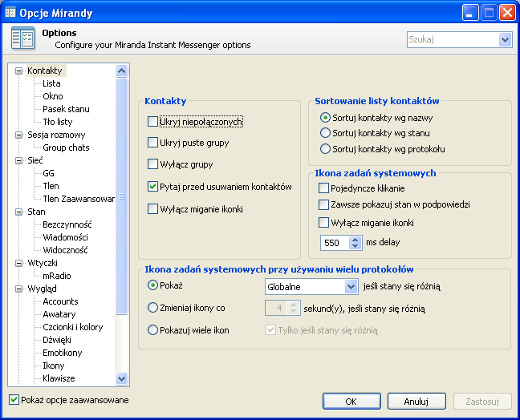Open Widoczność settings page
This screenshot has width=520, height=420.
(x=65, y=250)
